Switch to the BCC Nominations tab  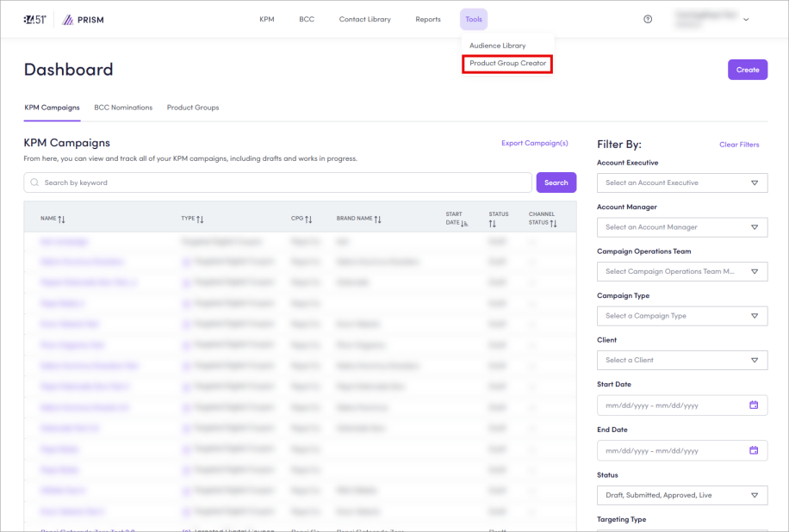click(123, 108)
